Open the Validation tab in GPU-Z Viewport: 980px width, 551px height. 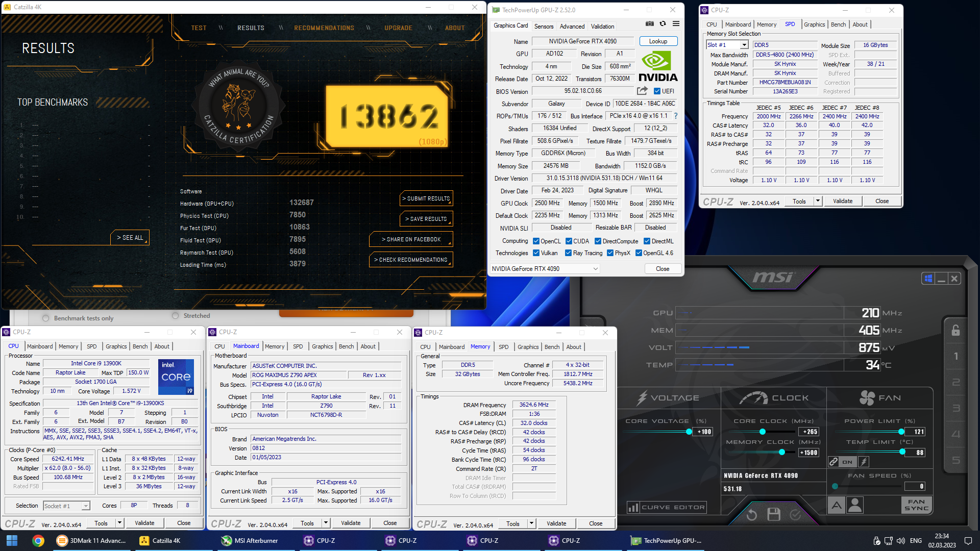tap(602, 27)
